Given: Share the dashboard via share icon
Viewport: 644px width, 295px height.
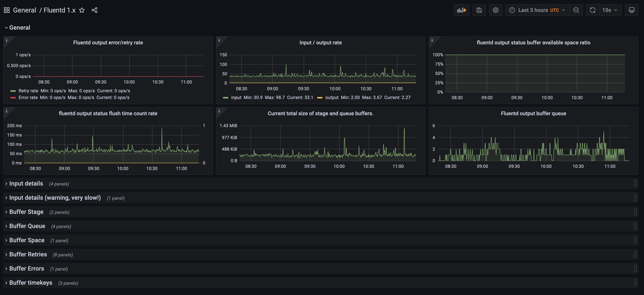Looking at the screenshot, I should (95, 10).
